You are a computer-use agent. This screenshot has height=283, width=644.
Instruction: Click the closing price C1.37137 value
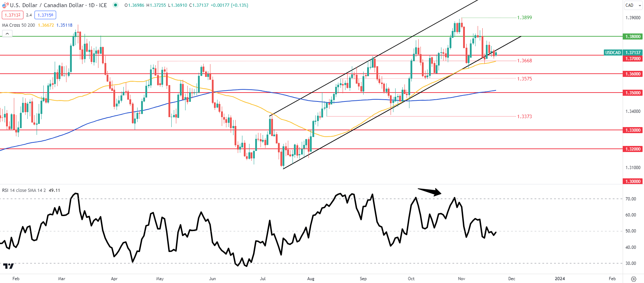199,5
